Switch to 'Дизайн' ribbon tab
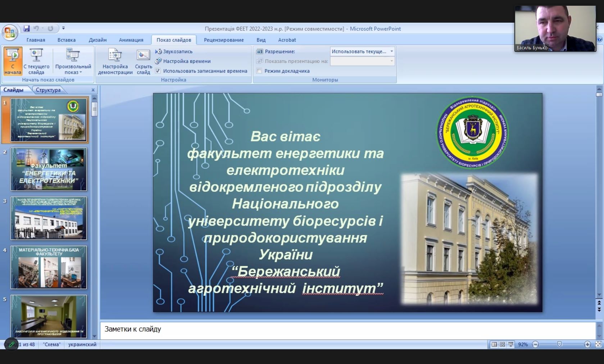Screen dimensions: 604x364 [x=98, y=40]
